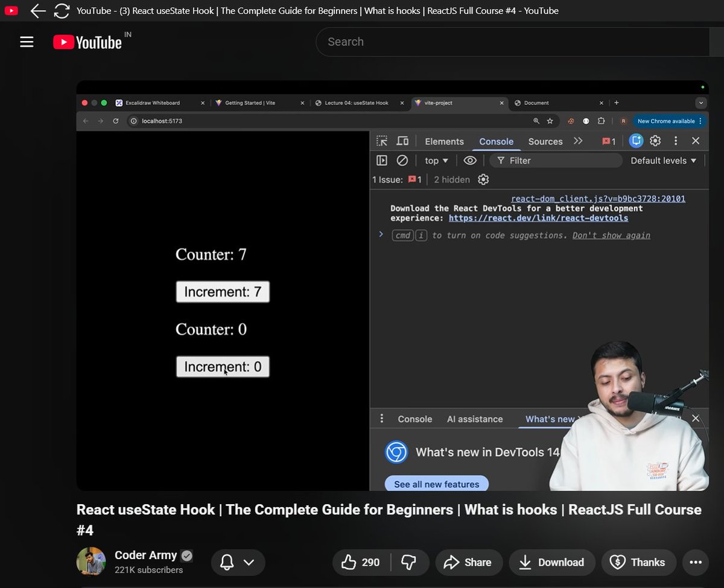The width and height of the screenshot is (724, 588).
Task: Click the browser page reload icon
Action: click(61, 10)
